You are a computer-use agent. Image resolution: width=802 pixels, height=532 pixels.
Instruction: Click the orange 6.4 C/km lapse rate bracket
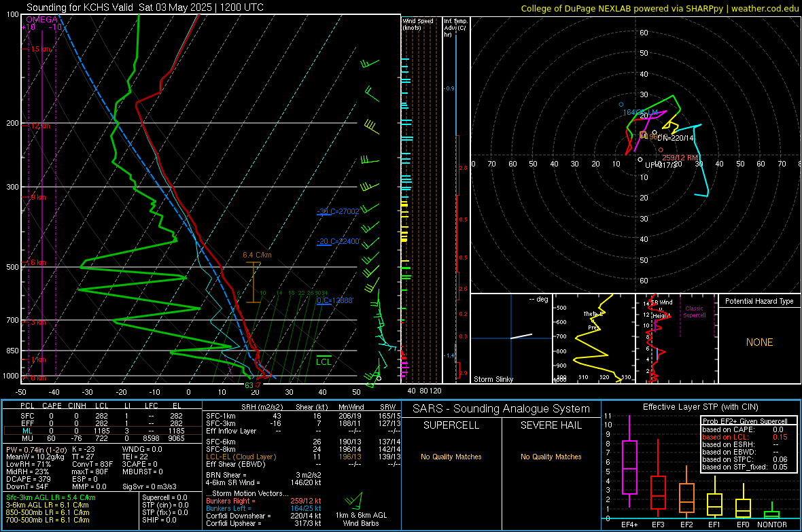tap(254, 282)
